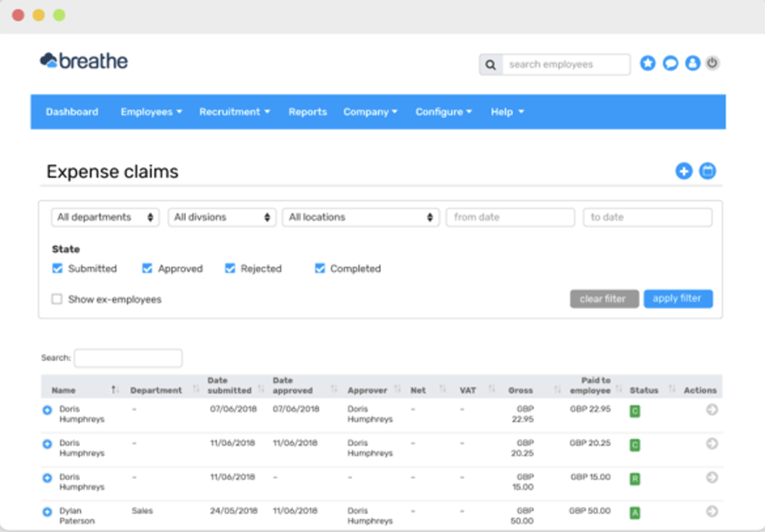Click the table Search input box

pyautogui.click(x=128, y=358)
